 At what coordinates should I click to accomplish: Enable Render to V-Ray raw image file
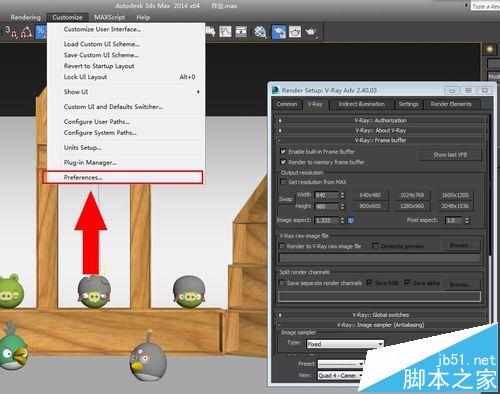point(282,246)
